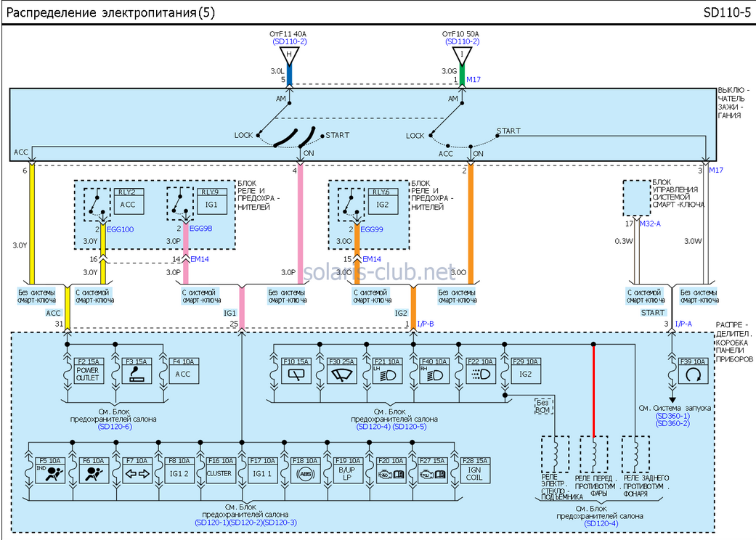The width and height of the screenshot is (756, 540).
Task: Click the airbag icon in fuse F6 10A
Action: (x=94, y=473)
